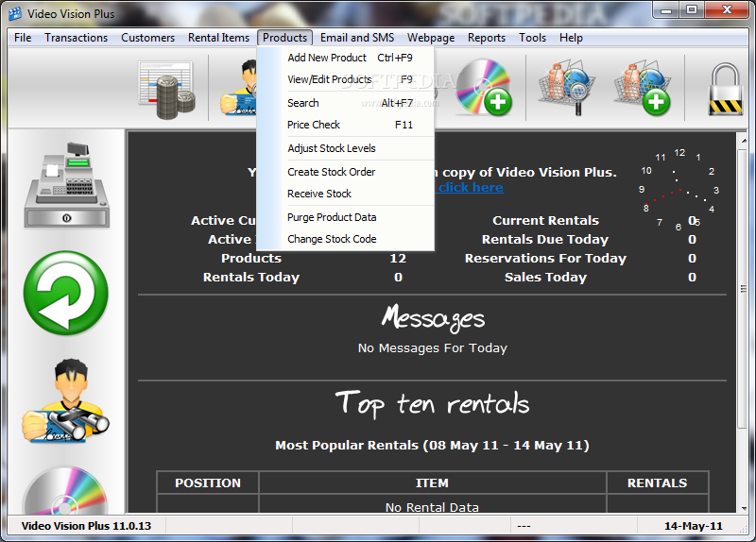This screenshot has height=542, width=756.
Task: Open the Email and SMS menu
Action: pos(357,38)
